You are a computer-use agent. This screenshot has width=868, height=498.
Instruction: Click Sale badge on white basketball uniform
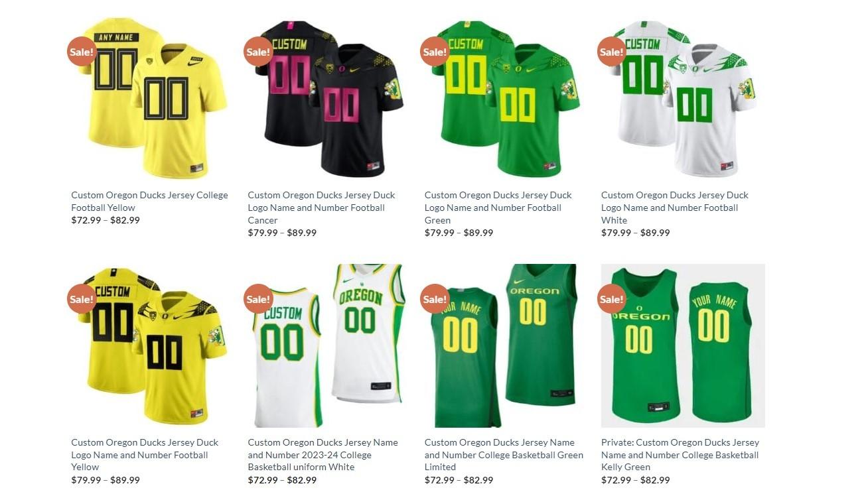coord(258,299)
